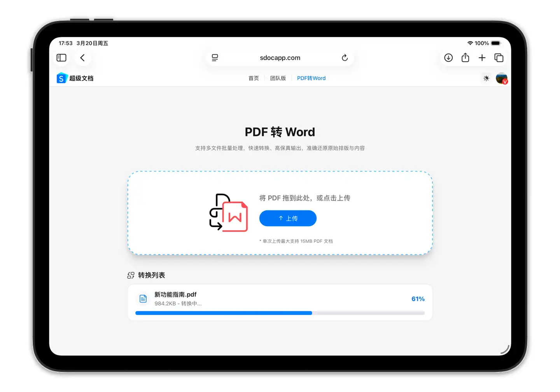Image resolution: width=560 pixels, height=392 pixels.
Task: Show all tabs with the tab overview icon
Action: click(x=499, y=58)
